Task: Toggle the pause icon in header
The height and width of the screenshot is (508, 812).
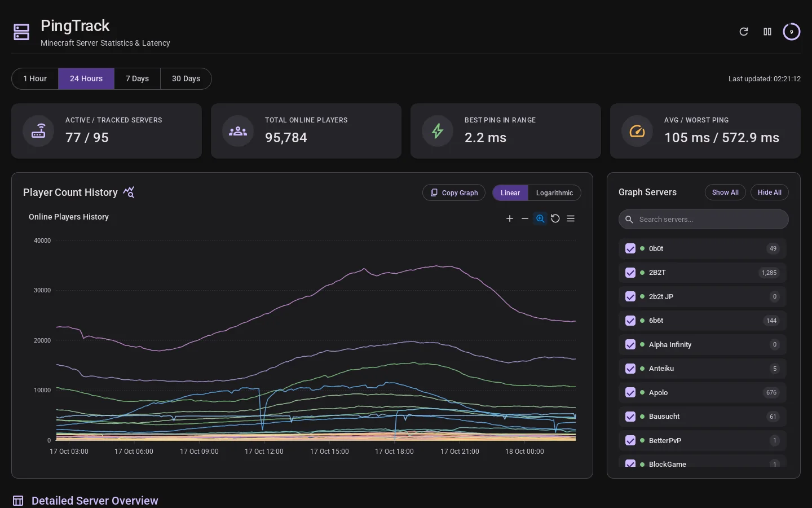Action: coord(767,32)
